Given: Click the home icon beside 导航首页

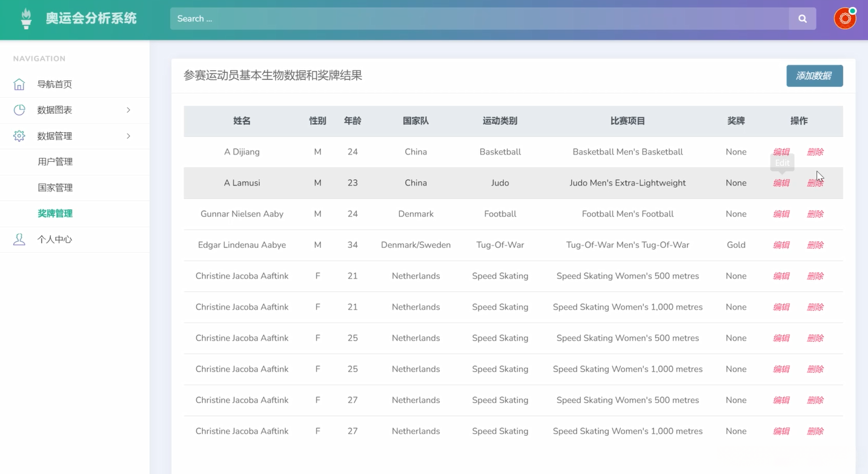Looking at the screenshot, I should click(x=19, y=84).
